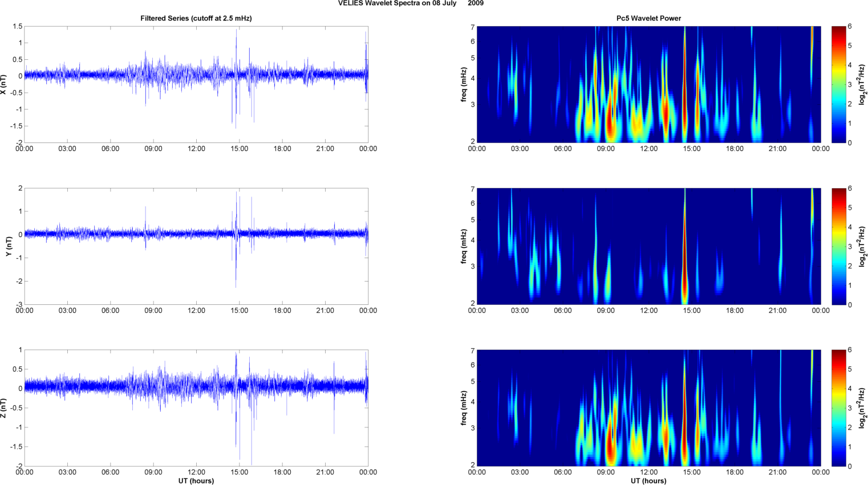868x485 pixels.
Task: Click the color bar beside the bottom spectrogram
Action: click(x=838, y=408)
